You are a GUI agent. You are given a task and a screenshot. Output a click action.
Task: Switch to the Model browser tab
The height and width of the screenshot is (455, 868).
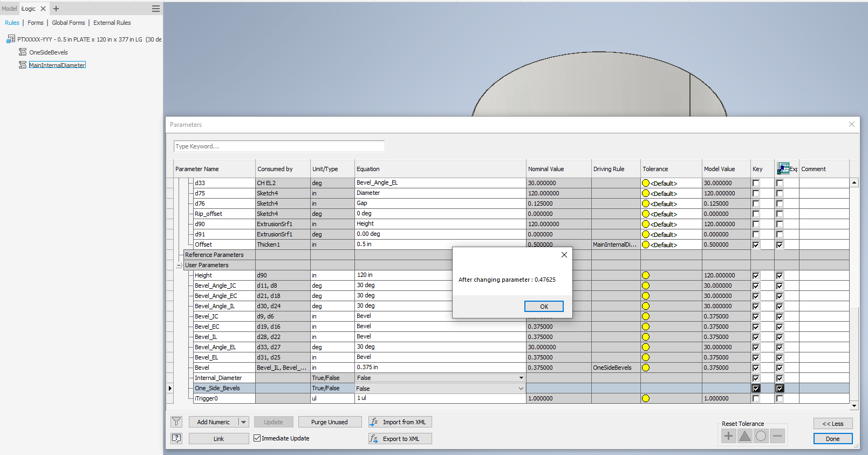(9, 9)
